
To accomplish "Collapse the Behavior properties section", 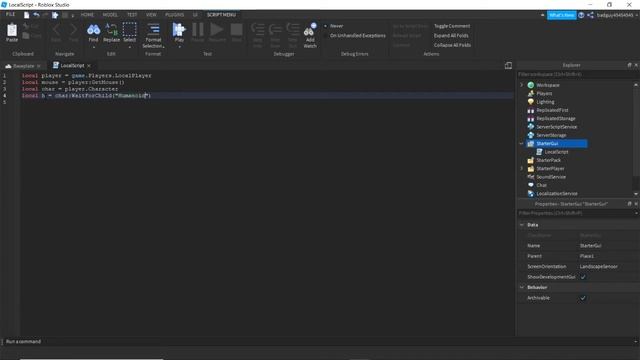I will (x=522, y=287).
